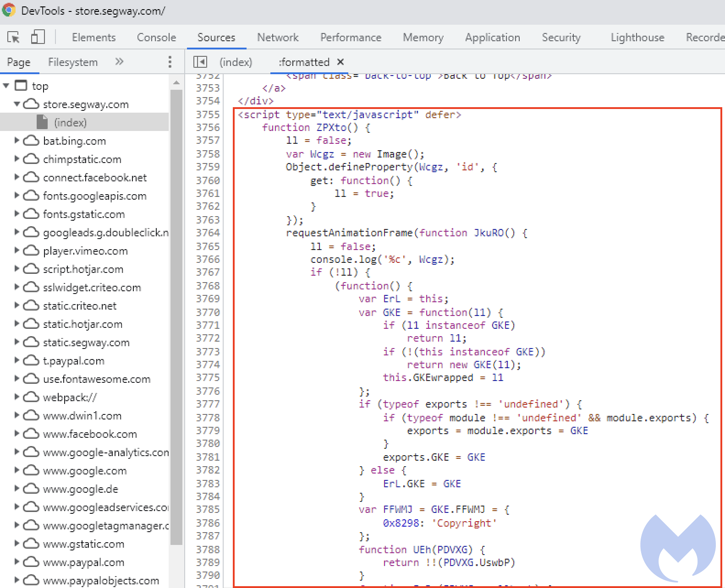
Task: Click the navigator scrollbar up arrow
Action: (x=176, y=83)
